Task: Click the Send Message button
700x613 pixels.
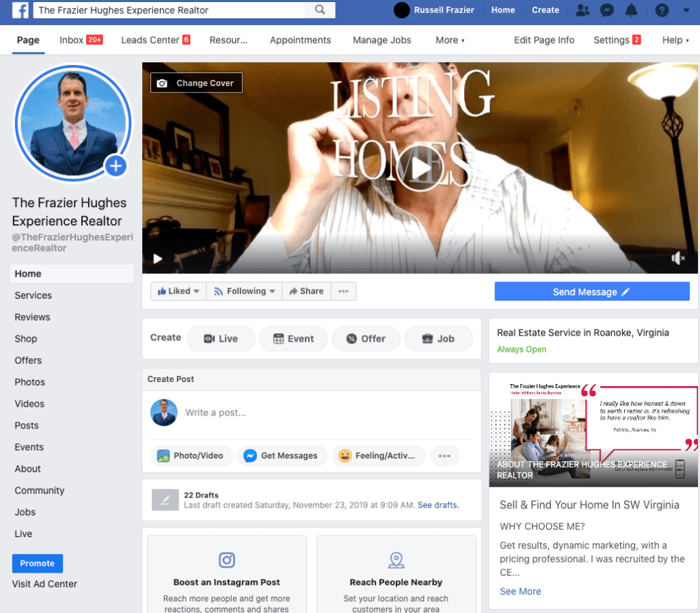Action: coord(591,292)
